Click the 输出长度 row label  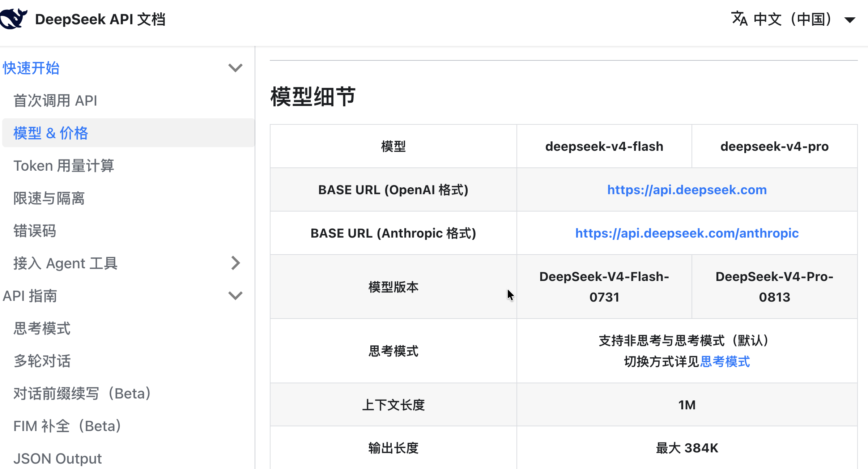(393, 448)
